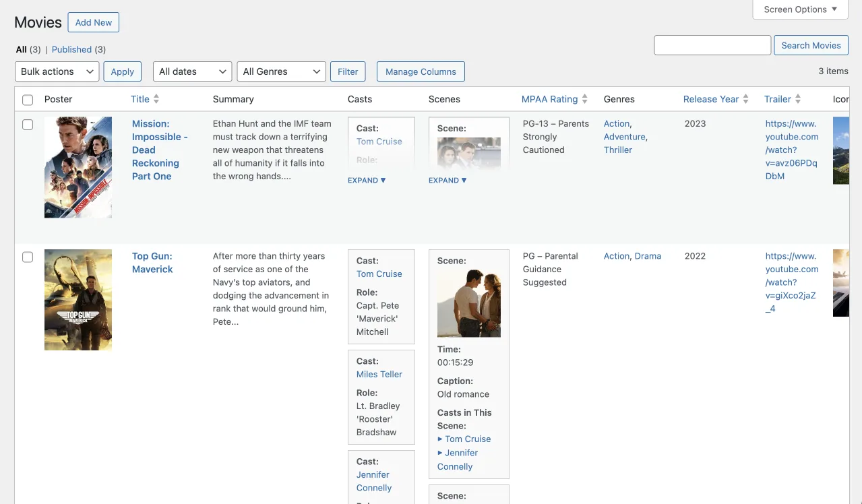
Task: Sort the table by Trailer column
Action: pyautogui.click(x=778, y=99)
